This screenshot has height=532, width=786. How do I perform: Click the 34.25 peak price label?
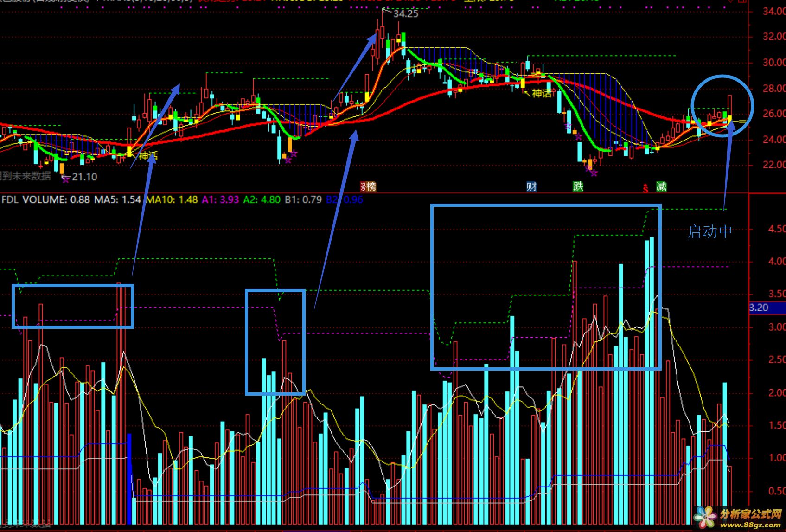[x=406, y=14]
